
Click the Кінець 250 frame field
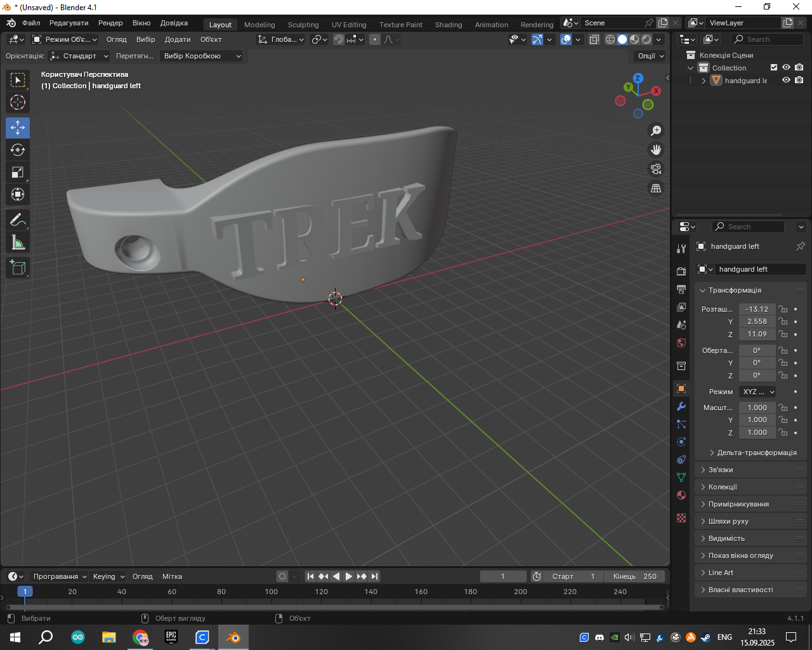tap(635, 576)
